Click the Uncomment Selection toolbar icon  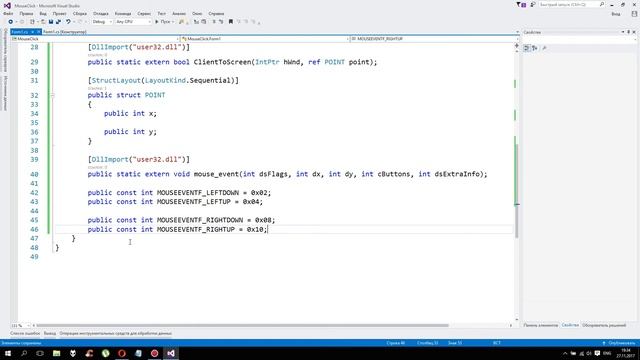(221, 22)
